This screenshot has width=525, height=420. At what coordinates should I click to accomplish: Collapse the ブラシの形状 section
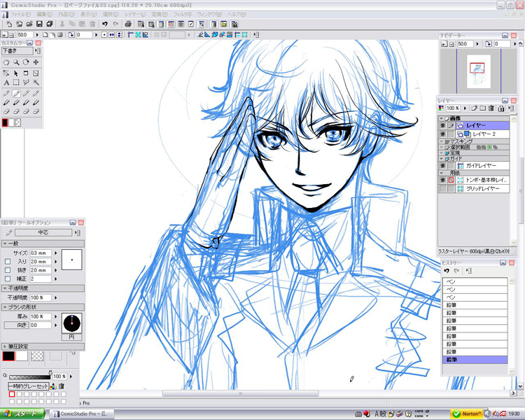click(x=5, y=307)
